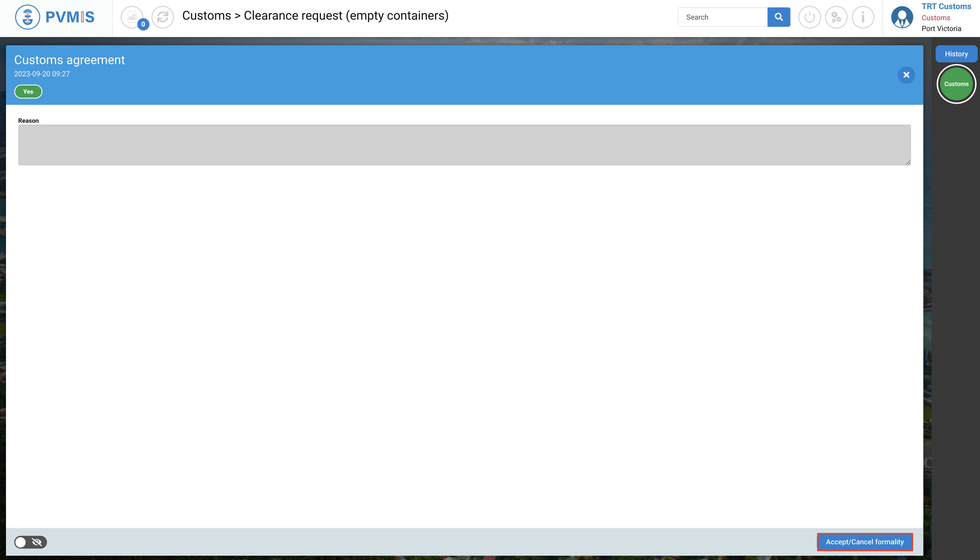Click the power logout icon
The width and height of the screenshot is (980, 560).
[809, 17]
